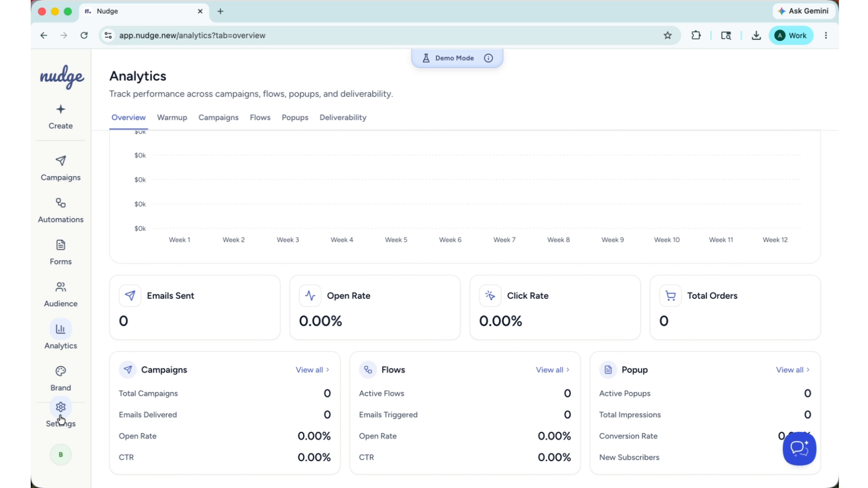Screen dimensions: 868x488
Task: Click the nudge logo
Action: pos(61,76)
